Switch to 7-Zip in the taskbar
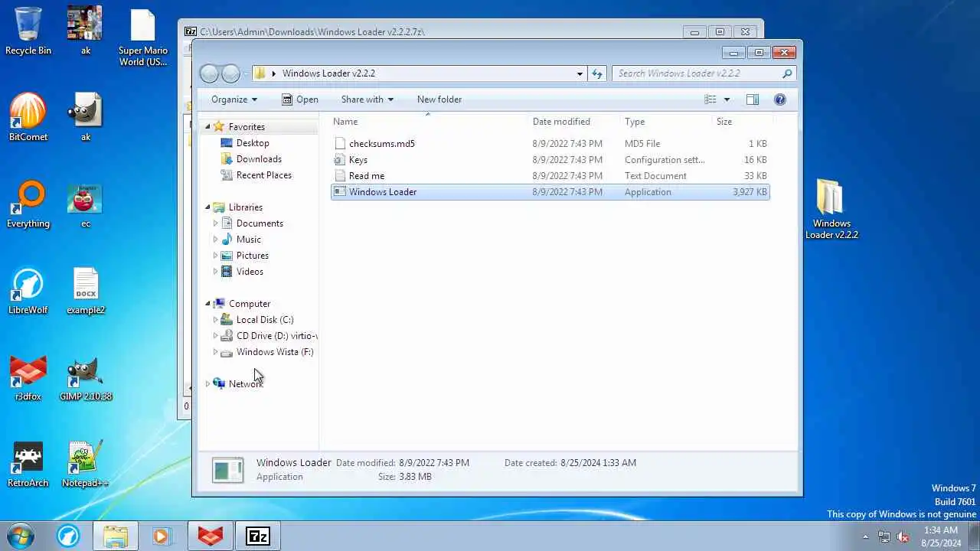 (x=258, y=536)
